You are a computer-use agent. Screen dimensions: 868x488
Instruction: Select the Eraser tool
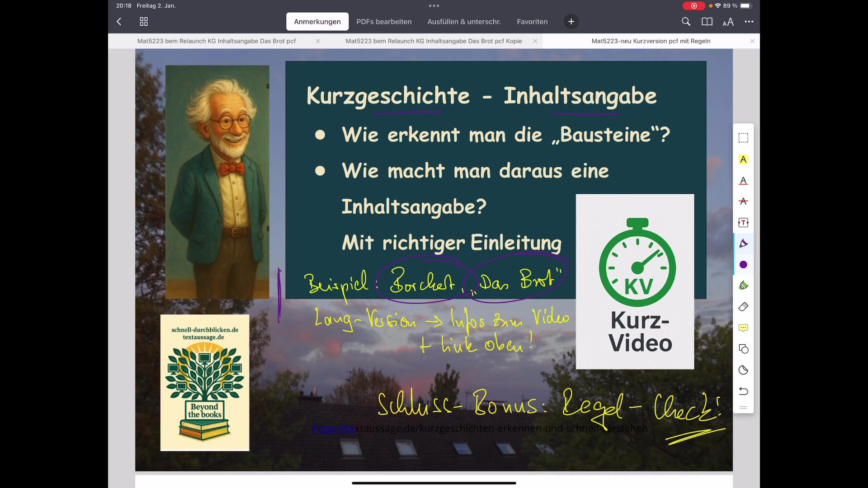click(744, 306)
